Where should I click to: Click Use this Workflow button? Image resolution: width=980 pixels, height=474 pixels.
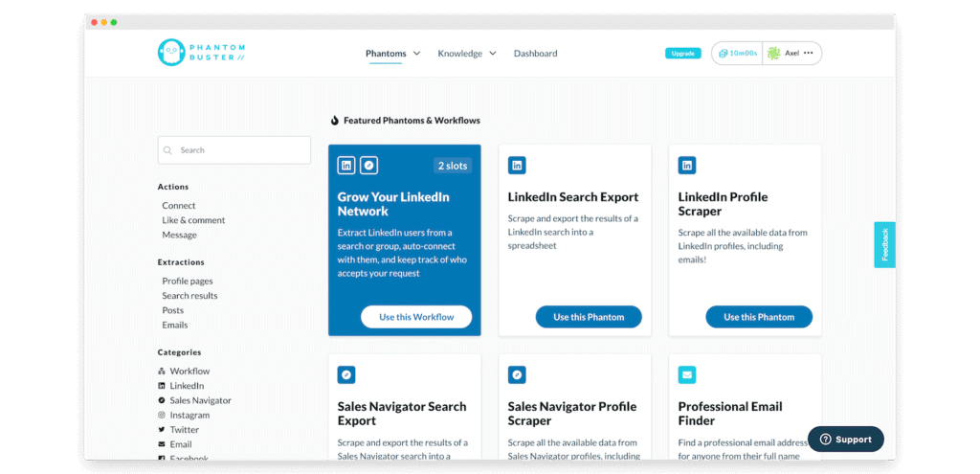416,317
